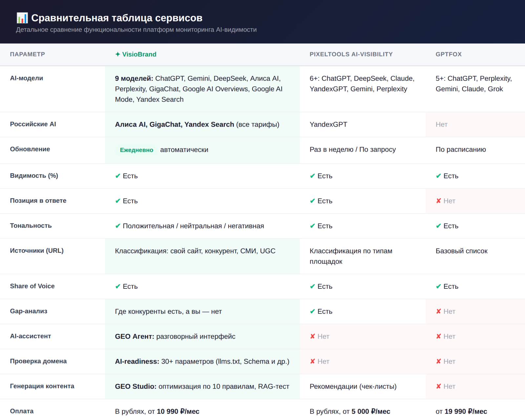Click the Share of Voice row label
This screenshot has width=525, height=420.
click(32, 286)
